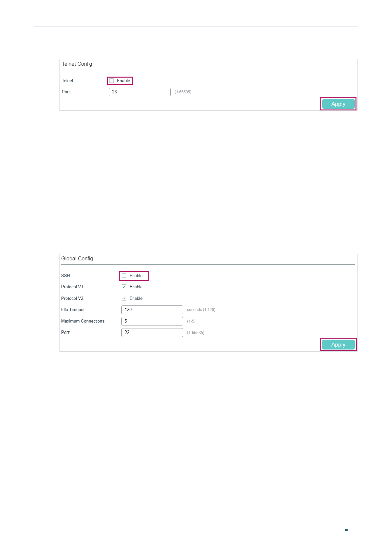This screenshot has width=392, height=554.
Task: Click the Maximum Connections label text
Action: pos(83,321)
